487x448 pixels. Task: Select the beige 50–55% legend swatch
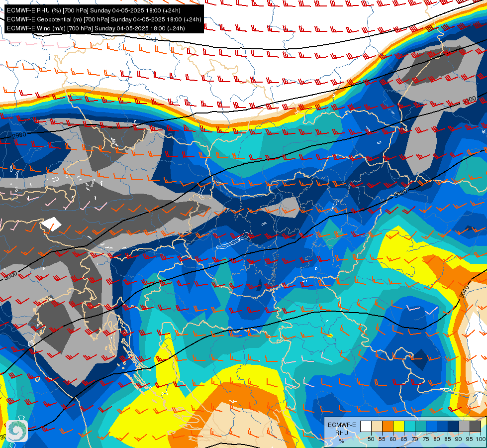[377, 426]
